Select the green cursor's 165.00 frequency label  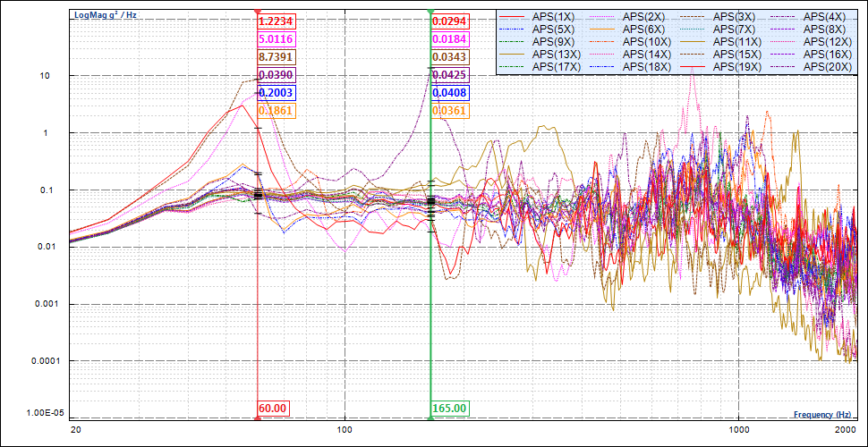click(x=449, y=408)
